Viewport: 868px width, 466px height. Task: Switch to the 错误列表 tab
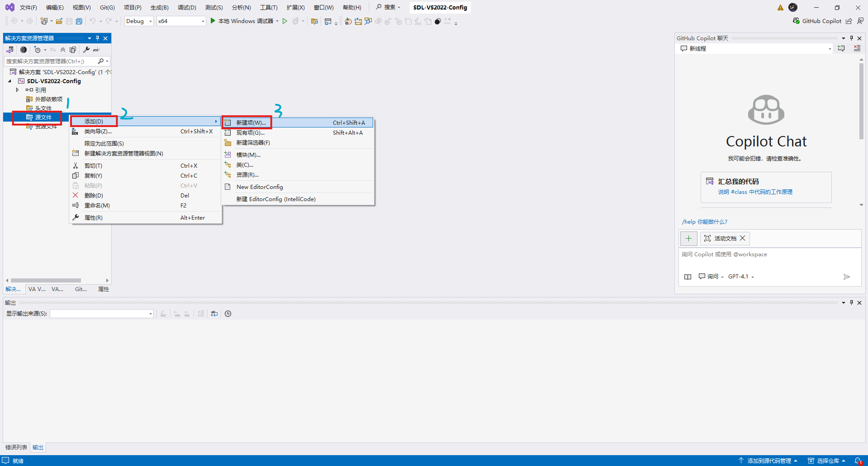click(x=16, y=447)
